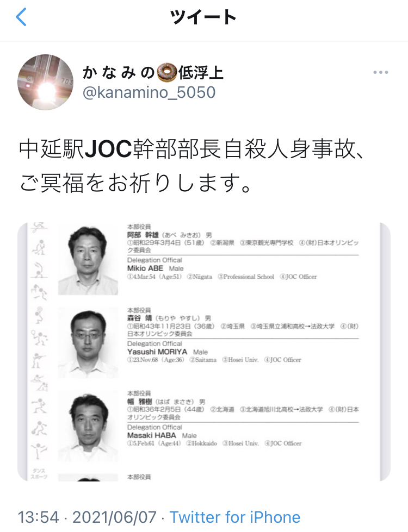This screenshot has height=532, width=408.
Task: Tap the ダンススポーツ label in image margin
Action: pos(39,474)
